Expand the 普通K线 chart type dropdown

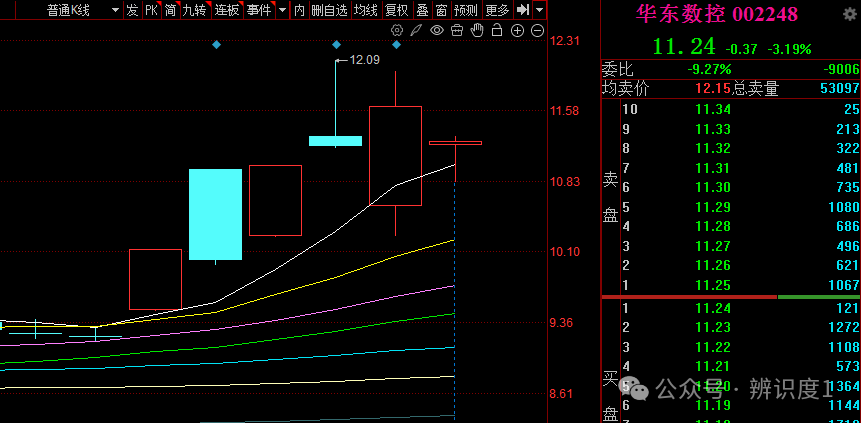[115, 10]
